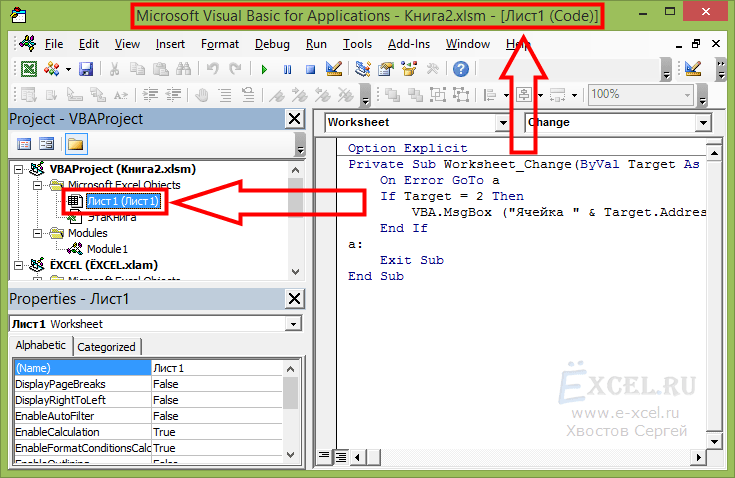Switch to Full Module View button
This screenshot has height=478, width=735.
pos(341,456)
